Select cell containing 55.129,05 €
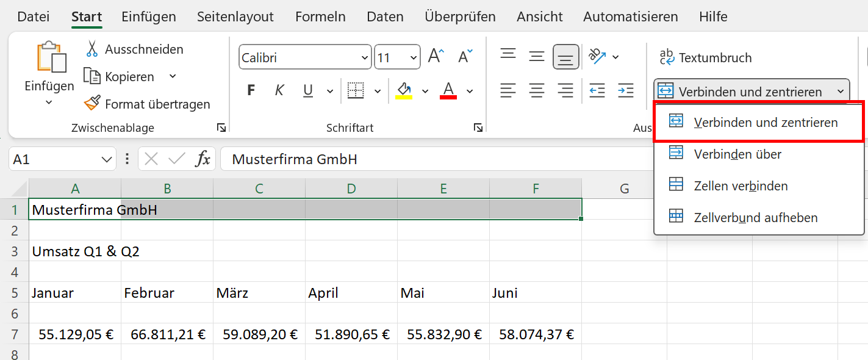 click(x=75, y=334)
